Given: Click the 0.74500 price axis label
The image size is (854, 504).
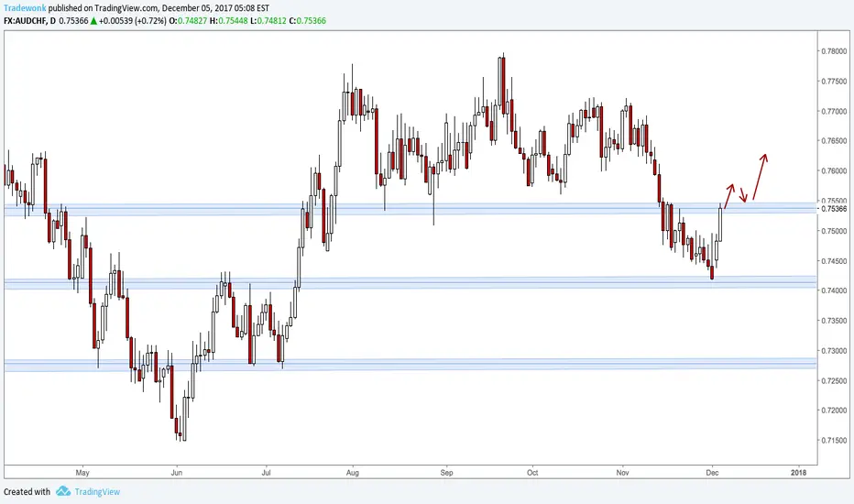Looking at the screenshot, I should click(x=834, y=261).
